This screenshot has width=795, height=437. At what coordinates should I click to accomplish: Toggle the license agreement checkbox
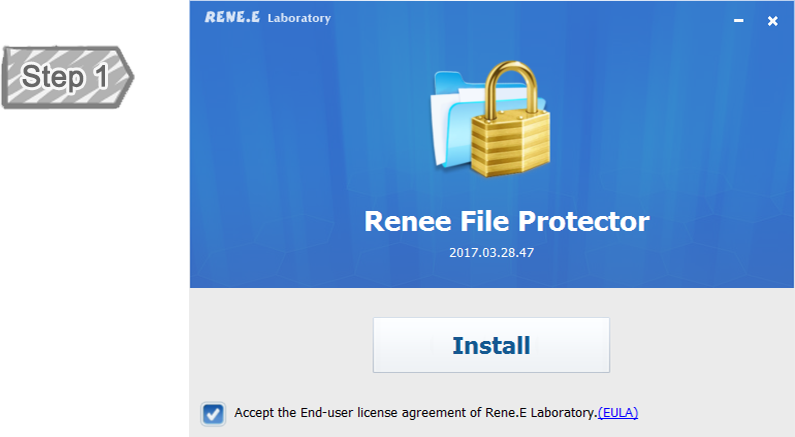point(213,413)
